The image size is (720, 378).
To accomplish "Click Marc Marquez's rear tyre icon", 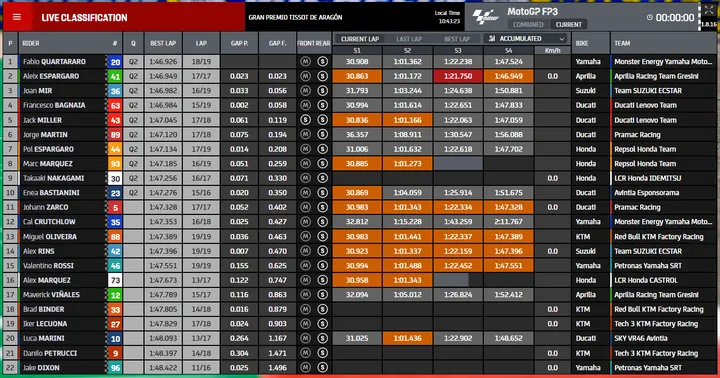I will [x=322, y=164].
